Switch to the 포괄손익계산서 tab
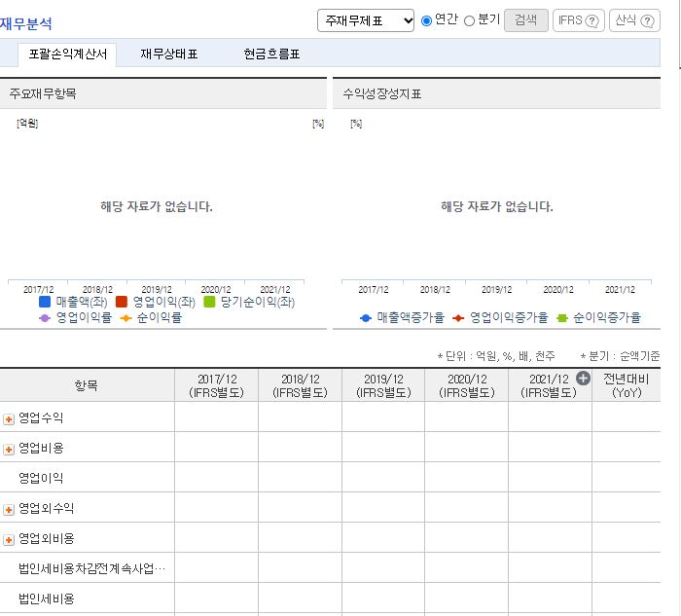 pos(67,54)
